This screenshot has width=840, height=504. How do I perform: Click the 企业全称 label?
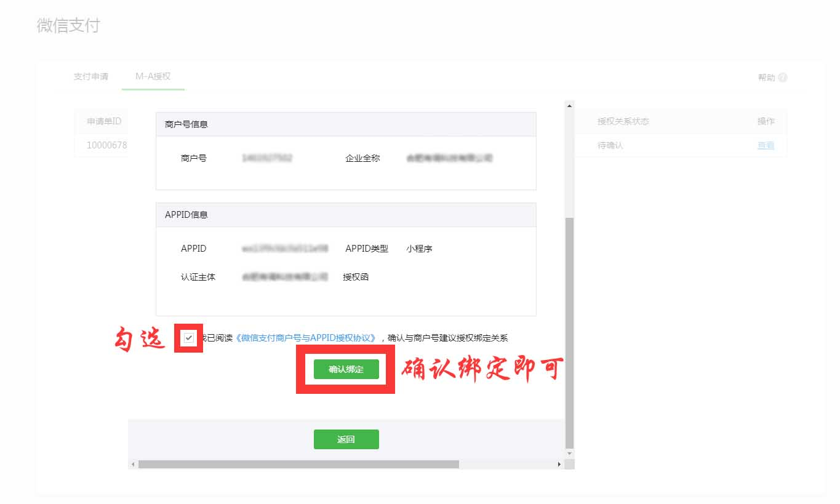point(362,158)
